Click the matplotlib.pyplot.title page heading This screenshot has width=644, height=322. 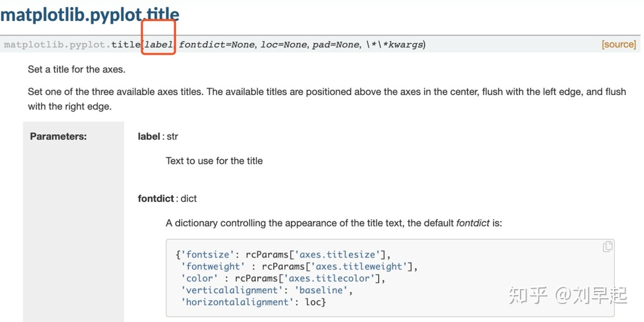coord(89,15)
